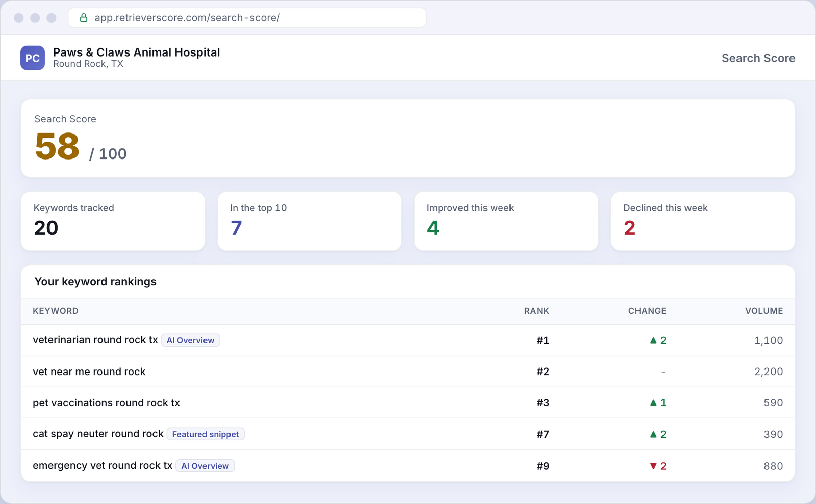This screenshot has height=504, width=816.
Task: Click the dash change value for vet near me
Action: pos(663,372)
